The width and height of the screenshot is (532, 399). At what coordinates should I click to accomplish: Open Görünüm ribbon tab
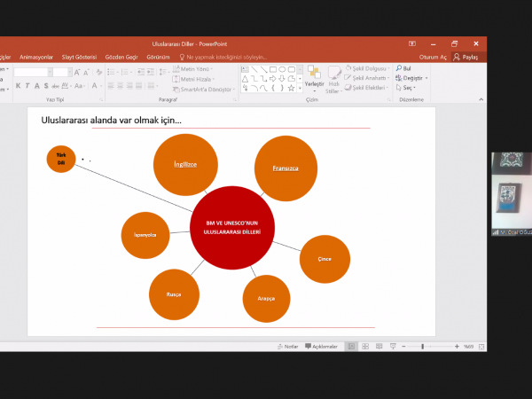click(158, 57)
